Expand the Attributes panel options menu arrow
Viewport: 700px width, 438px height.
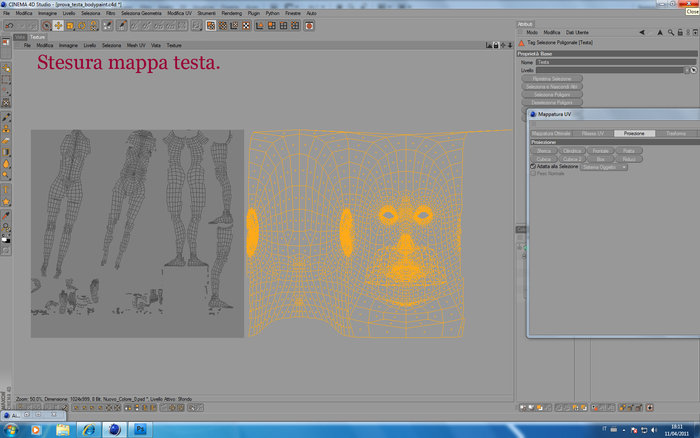coord(695,33)
